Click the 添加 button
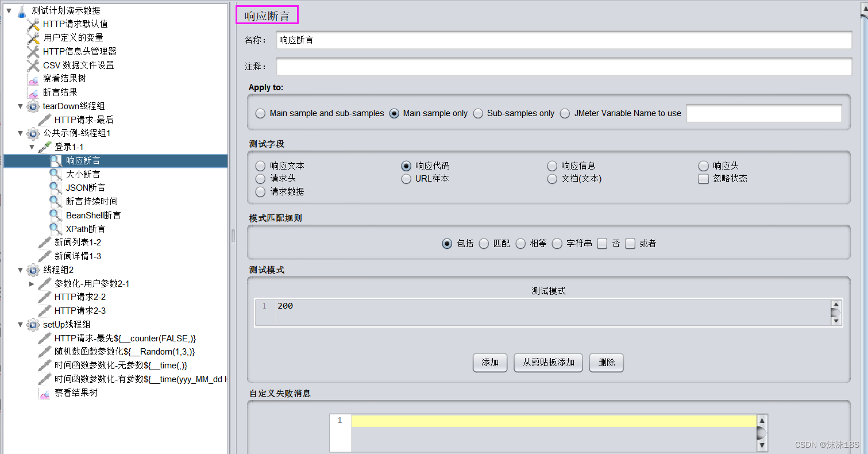The height and width of the screenshot is (454, 868). (x=490, y=363)
